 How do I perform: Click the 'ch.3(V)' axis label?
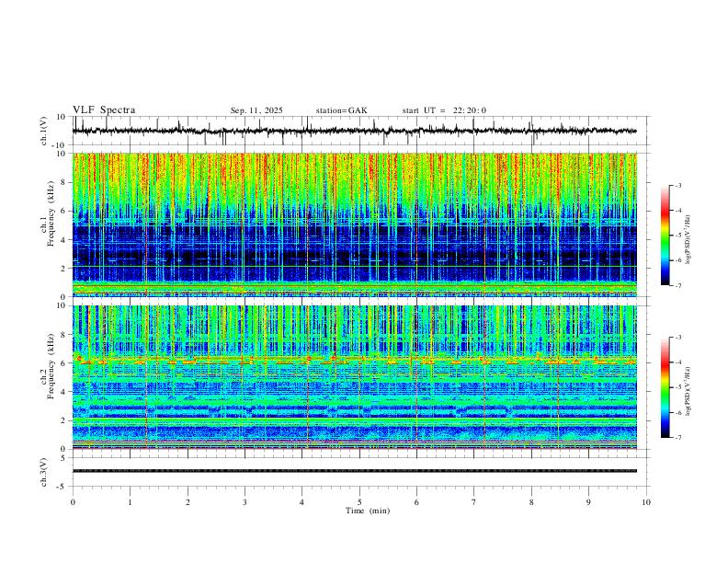pyautogui.click(x=44, y=472)
